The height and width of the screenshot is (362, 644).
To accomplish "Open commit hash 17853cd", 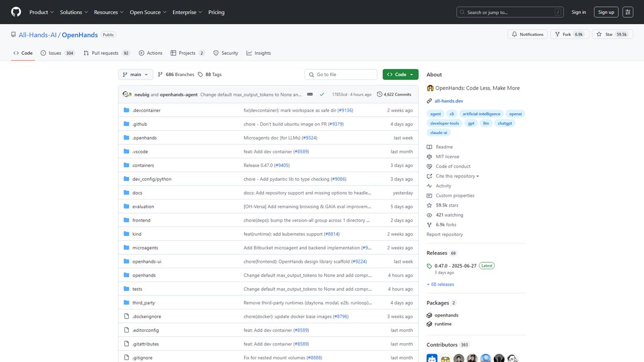I will point(340,94).
